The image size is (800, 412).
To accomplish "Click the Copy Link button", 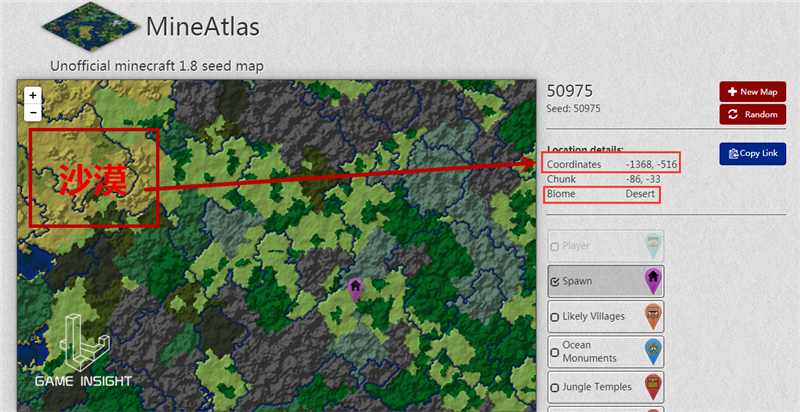I will [753, 153].
